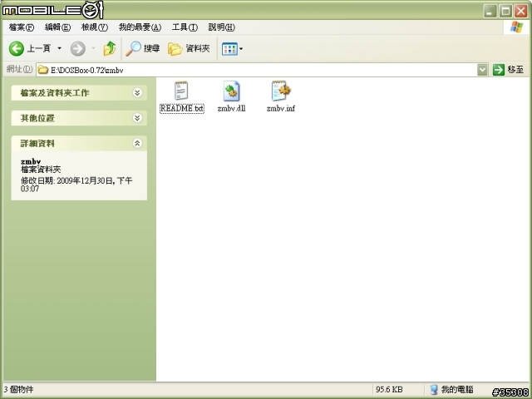Screen dimensions: 532x399
Task: Expand the 其他位置 panel
Action: [x=137, y=118]
